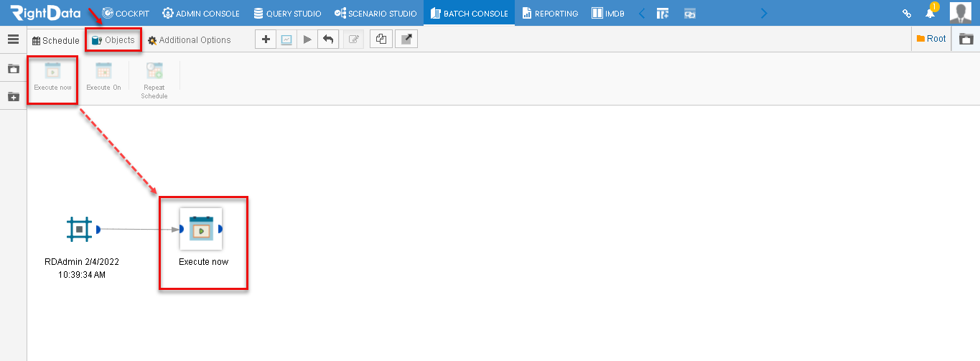Click the export arrow toolbar button

pos(406,39)
